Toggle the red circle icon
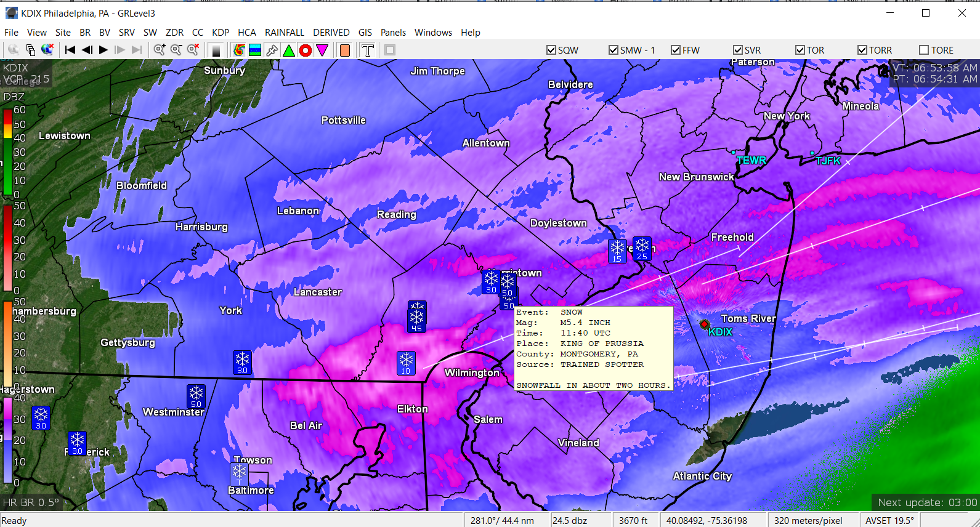This screenshot has width=980, height=527. [305, 50]
